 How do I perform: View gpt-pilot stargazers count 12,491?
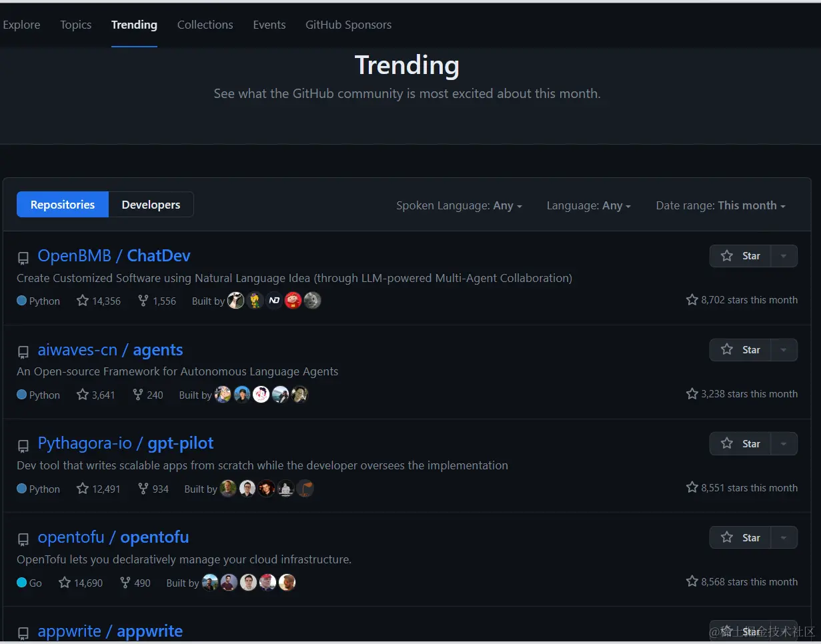99,489
